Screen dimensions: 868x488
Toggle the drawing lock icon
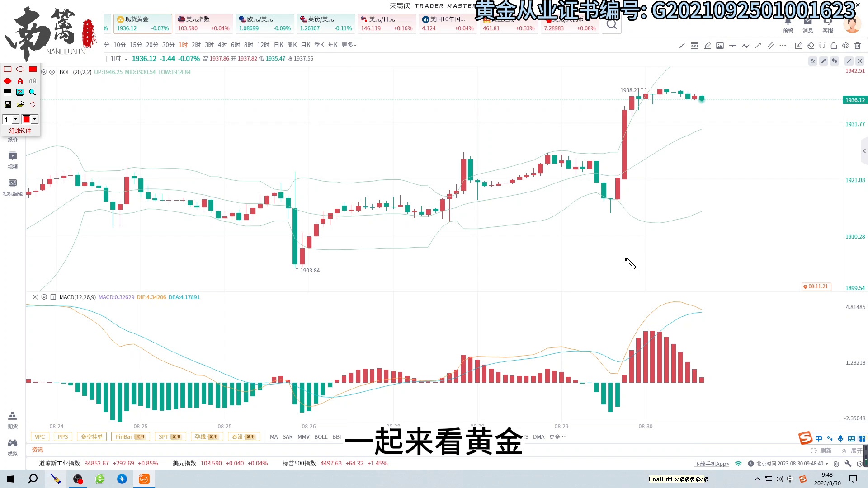pyautogui.click(x=834, y=45)
